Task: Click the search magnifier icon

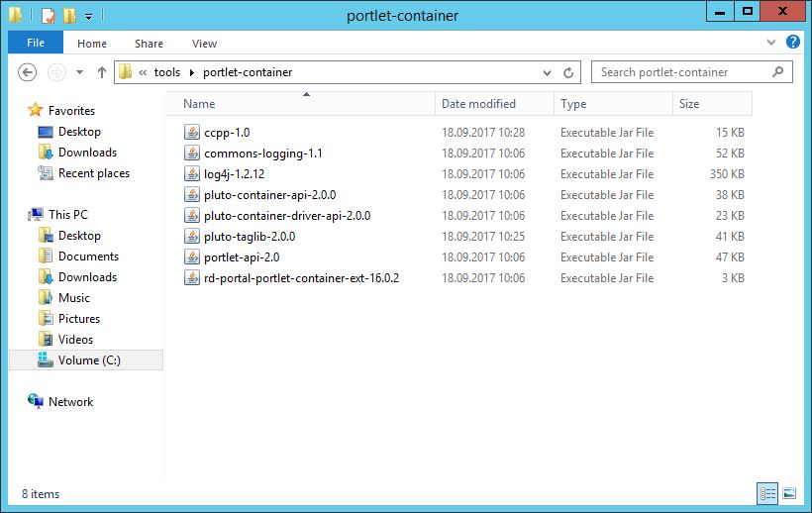Action: tap(777, 72)
